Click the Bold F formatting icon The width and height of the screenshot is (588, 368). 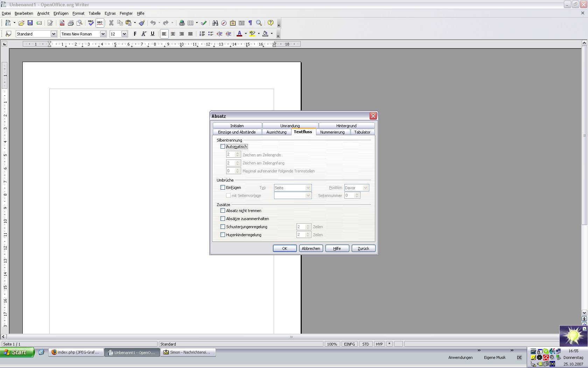(135, 34)
